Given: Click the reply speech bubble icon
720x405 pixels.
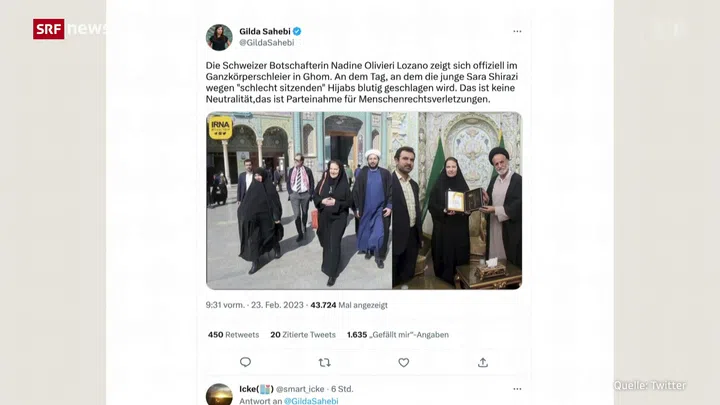Looking at the screenshot, I should pyautogui.click(x=245, y=362).
